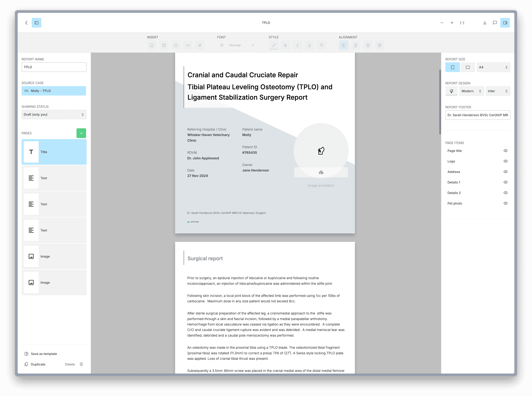Image resolution: width=532 pixels, height=396 pixels.
Task: Click the fit-to-width icon
Action: [462, 23]
